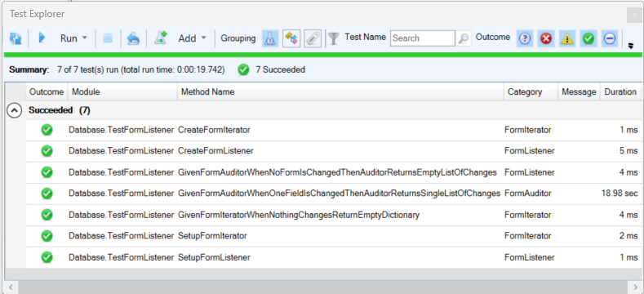This screenshot has width=644, height=294.
Task: Open the Add dropdown menu
Action: point(203,38)
